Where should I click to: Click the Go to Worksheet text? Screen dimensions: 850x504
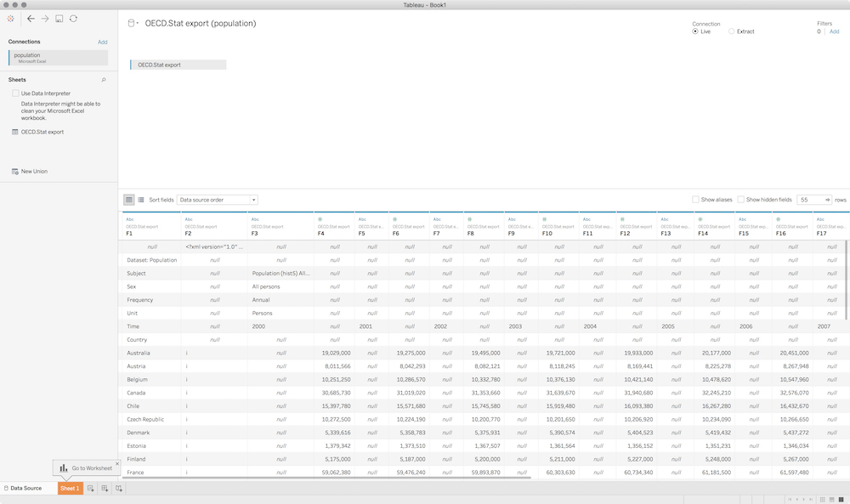[x=92, y=468]
